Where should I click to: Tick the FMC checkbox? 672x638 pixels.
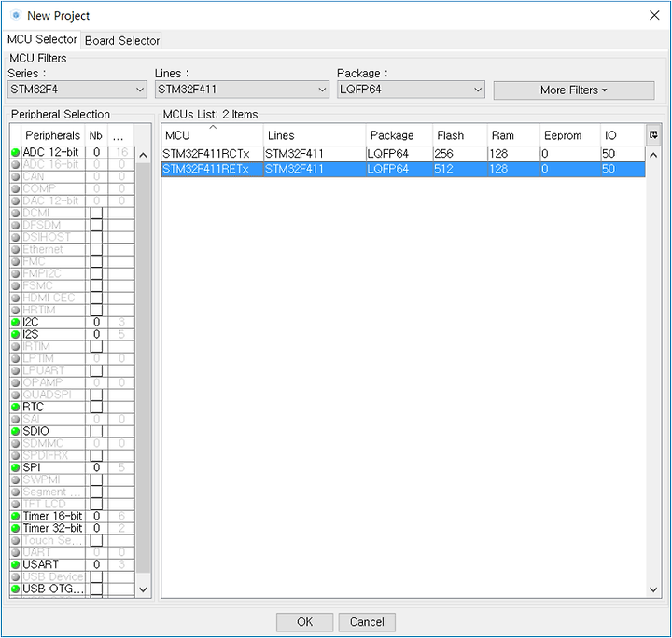coord(96,261)
